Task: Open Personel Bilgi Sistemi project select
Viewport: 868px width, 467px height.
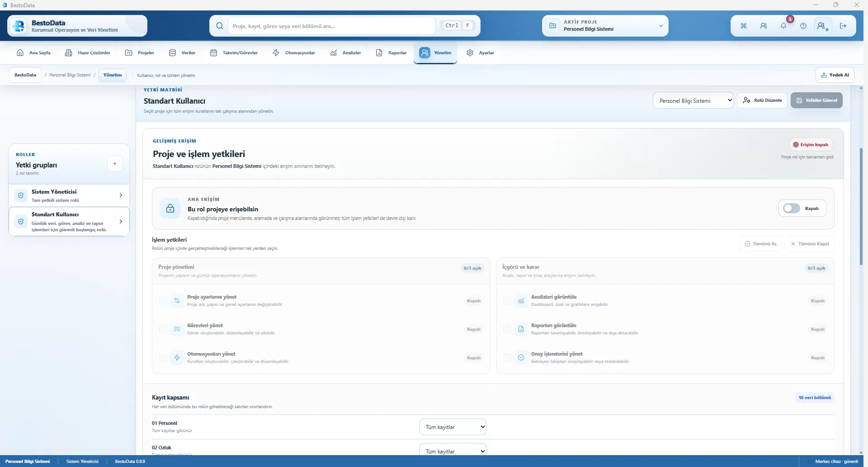Action: point(693,100)
